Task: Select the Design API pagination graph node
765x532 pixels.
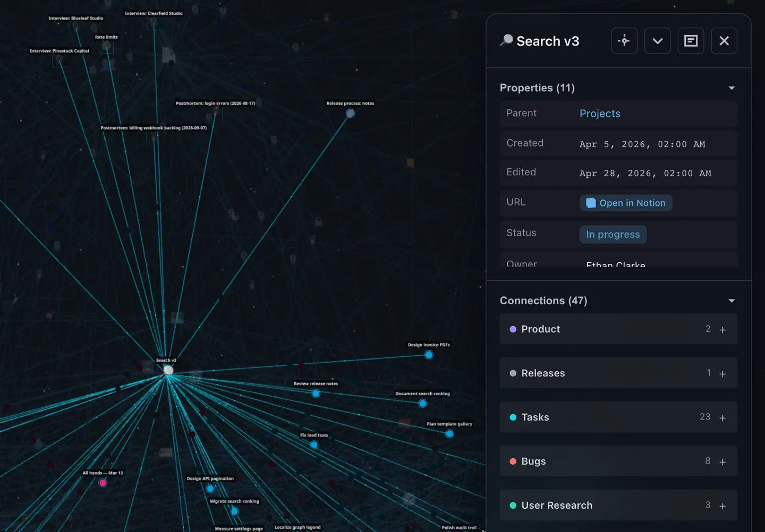Action: coord(210,488)
